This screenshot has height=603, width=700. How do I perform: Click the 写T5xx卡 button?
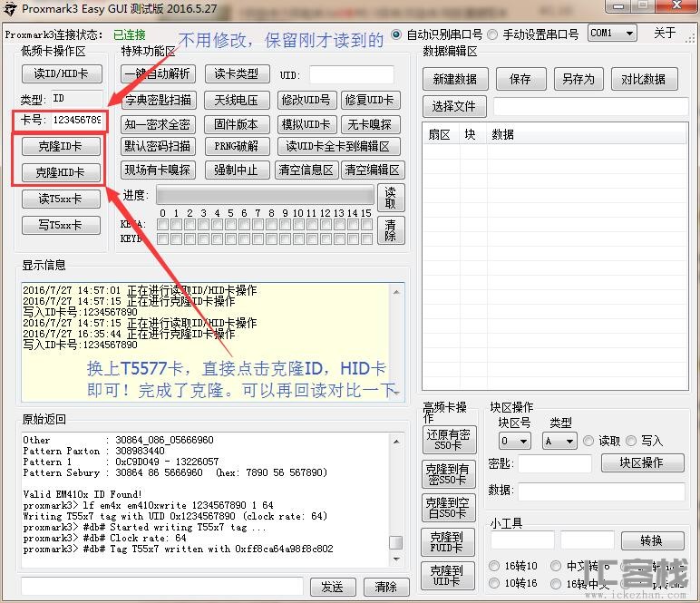click(x=61, y=225)
